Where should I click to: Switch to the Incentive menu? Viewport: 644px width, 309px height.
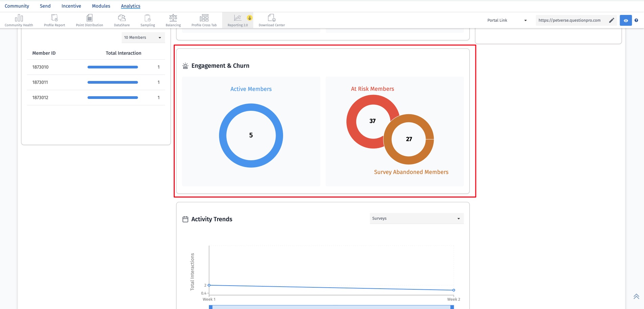(x=71, y=6)
